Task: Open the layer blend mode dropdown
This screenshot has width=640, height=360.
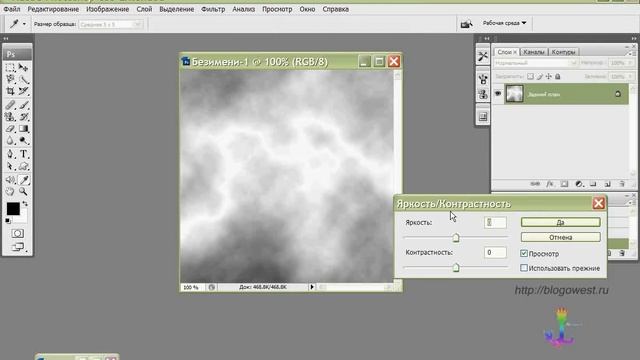Action: pos(536,63)
